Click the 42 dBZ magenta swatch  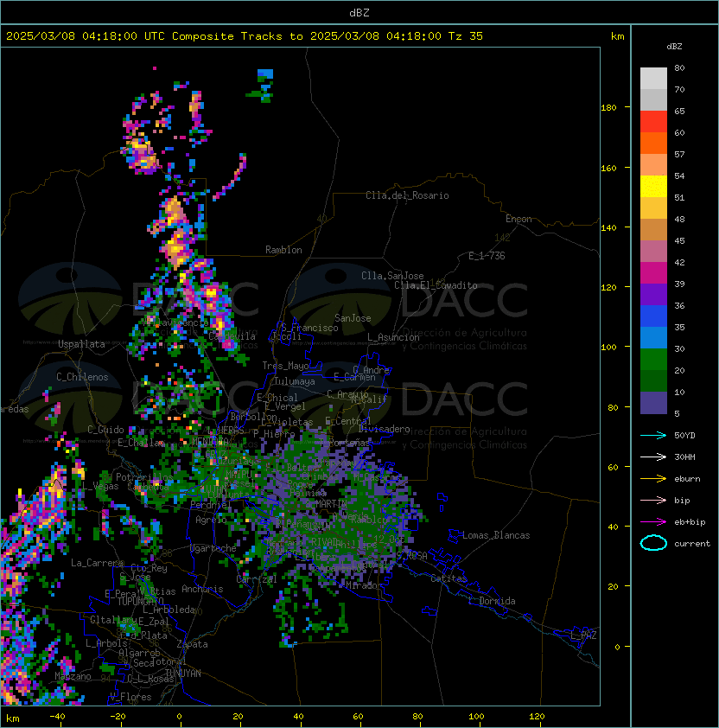[653, 272]
